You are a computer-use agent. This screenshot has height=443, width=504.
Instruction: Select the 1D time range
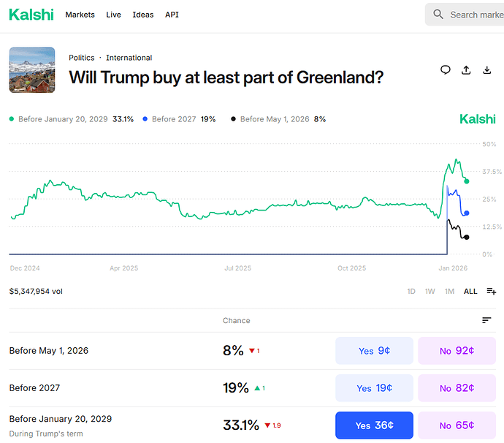411,291
